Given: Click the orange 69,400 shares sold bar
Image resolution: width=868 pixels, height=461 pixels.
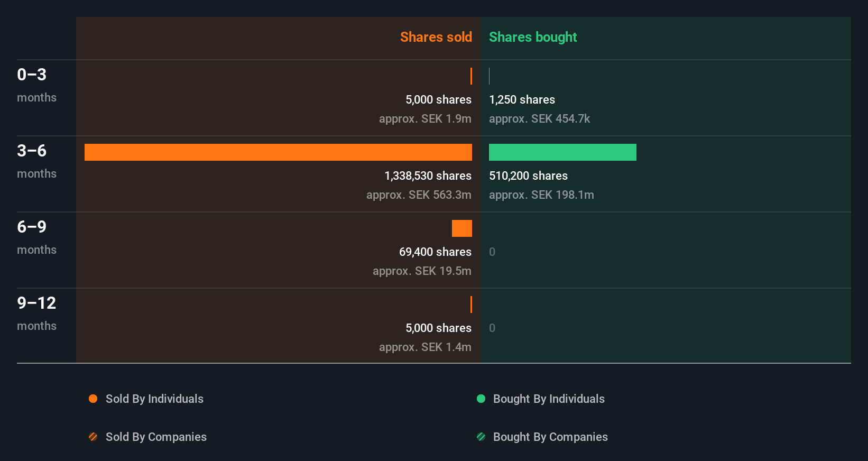Looking at the screenshot, I should [x=462, y=228].
